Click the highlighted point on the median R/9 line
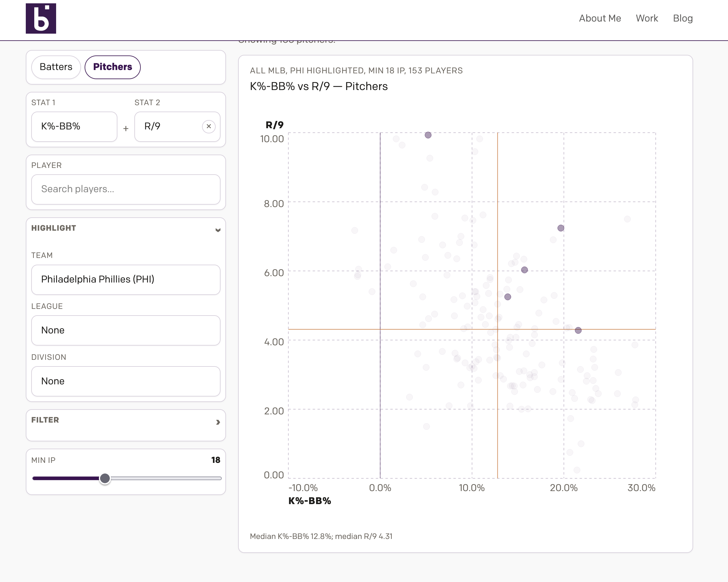The image size is (728, 582). [x=578, y=330]
